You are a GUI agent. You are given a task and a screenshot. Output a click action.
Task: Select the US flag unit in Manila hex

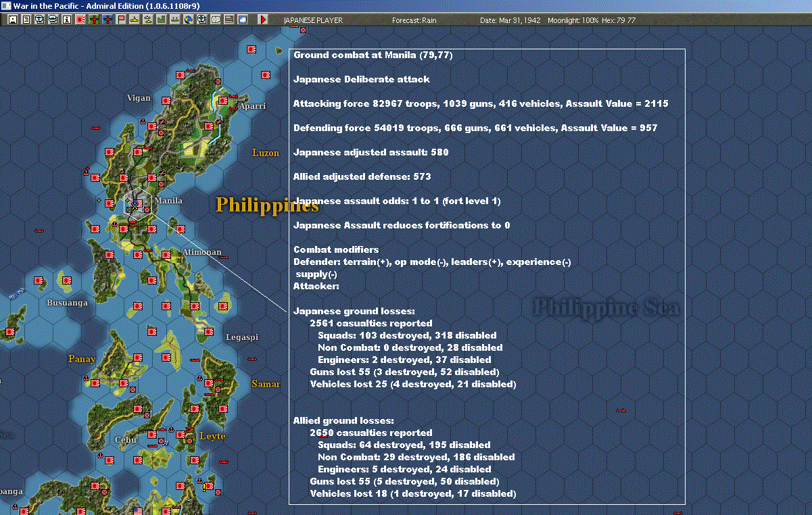[x=138, y=203]
